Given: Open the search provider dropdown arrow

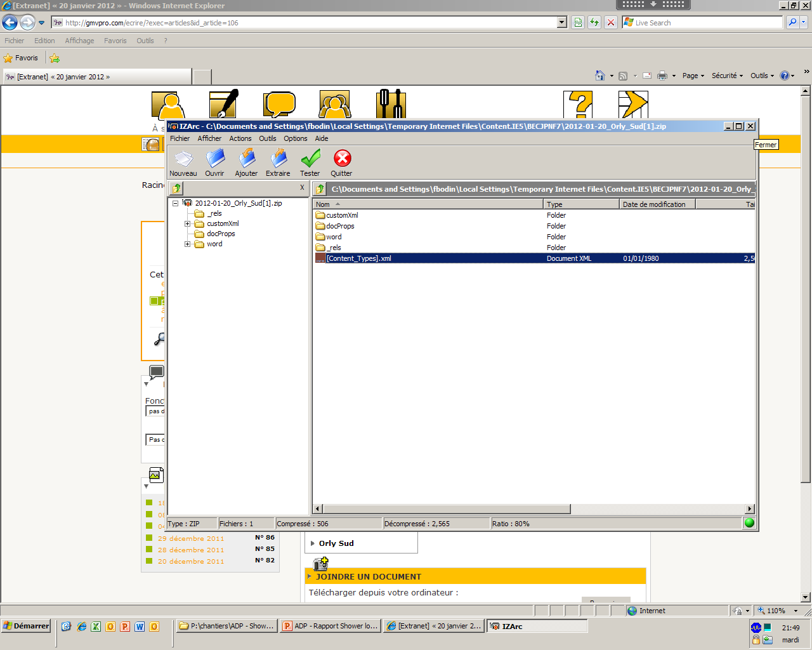Looking at the screenshot, I should point(804,22).
